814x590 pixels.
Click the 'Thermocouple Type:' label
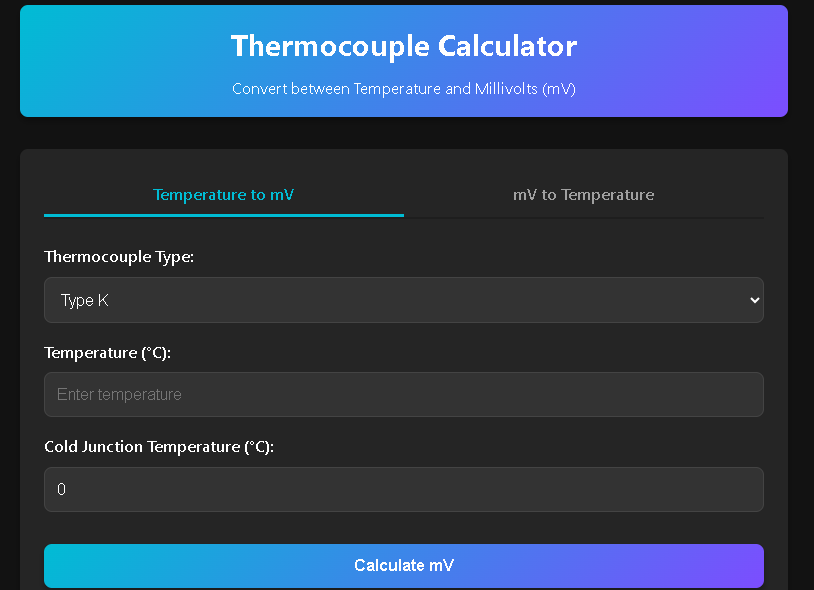119,257
